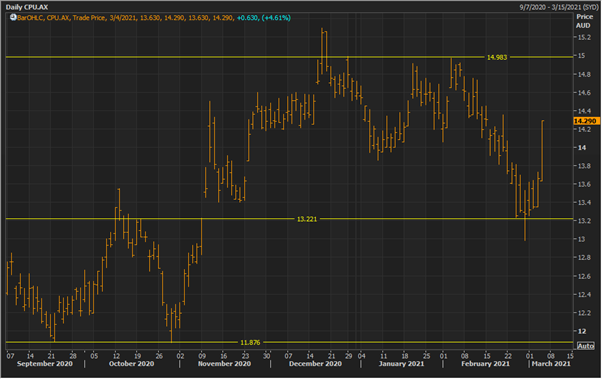602x379 pixels.
Task: Click the 13.4 price axis label
Action: coord(584,202)
